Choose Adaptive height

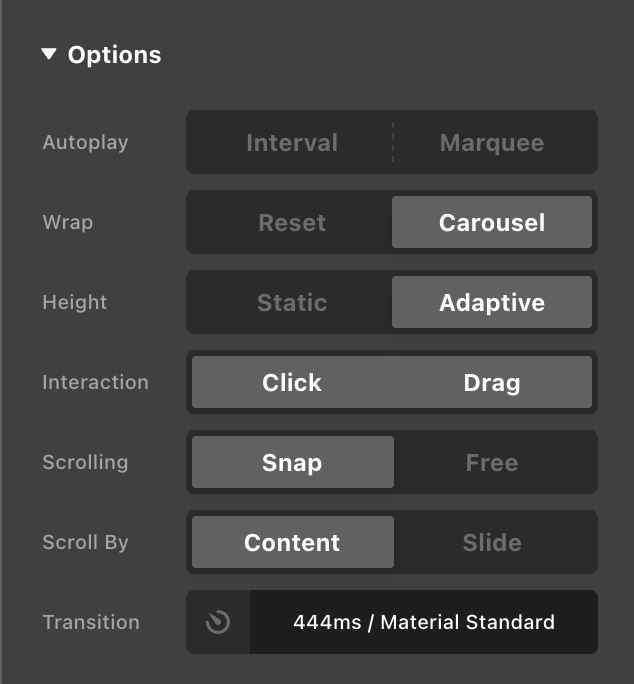492,302
